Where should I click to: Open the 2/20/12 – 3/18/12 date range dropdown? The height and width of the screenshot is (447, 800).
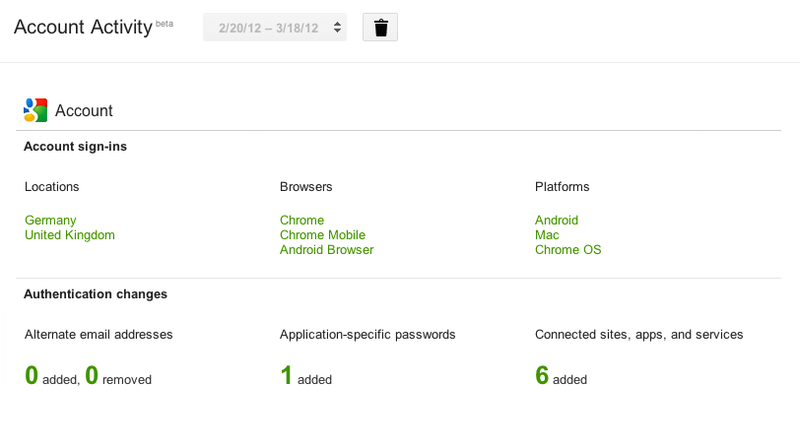point(274,28)
